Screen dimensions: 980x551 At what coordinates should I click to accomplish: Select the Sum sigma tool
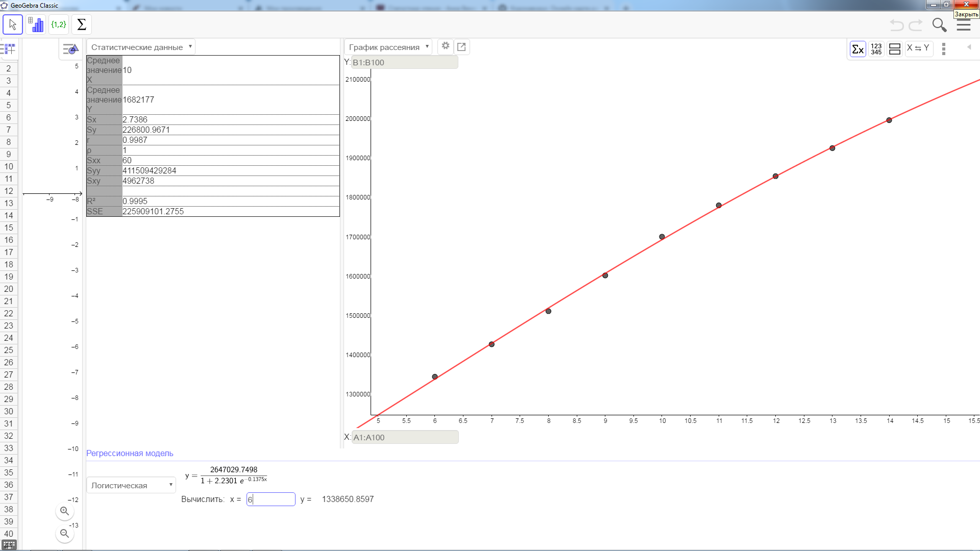click(82, 24)
